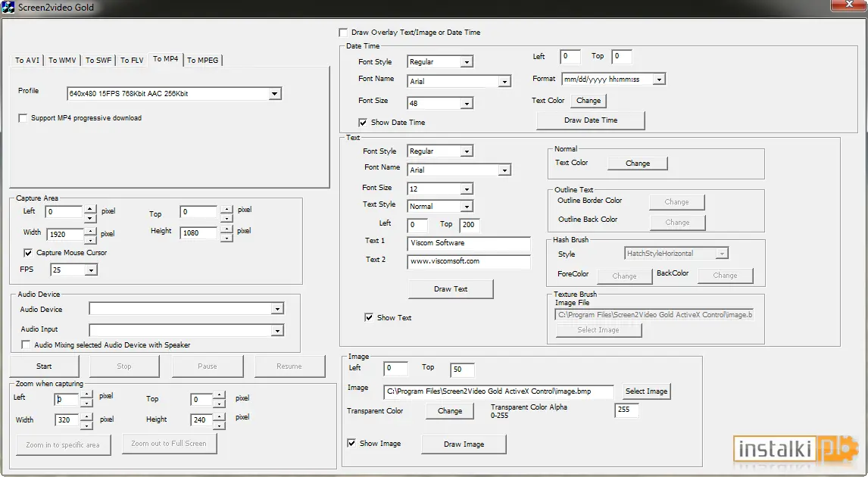Viewport: 868px width, 477px height.
Task: Increase Zoom Left value with up arrow
Action: 86,395
